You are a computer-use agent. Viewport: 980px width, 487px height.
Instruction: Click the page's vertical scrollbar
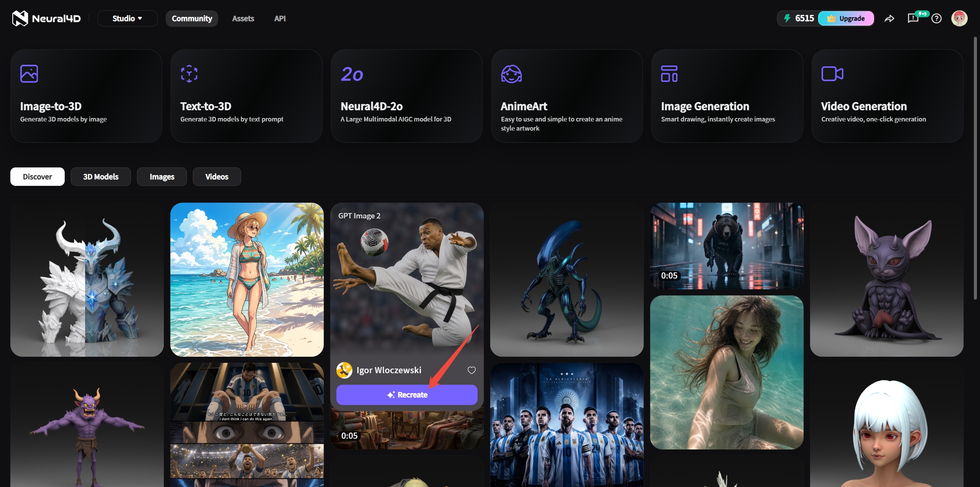975,168
